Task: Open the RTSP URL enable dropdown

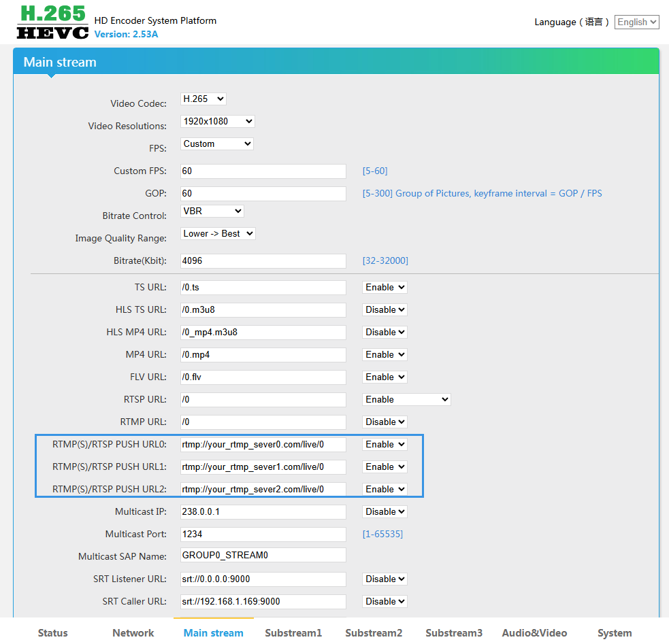Action: [406, 400]
